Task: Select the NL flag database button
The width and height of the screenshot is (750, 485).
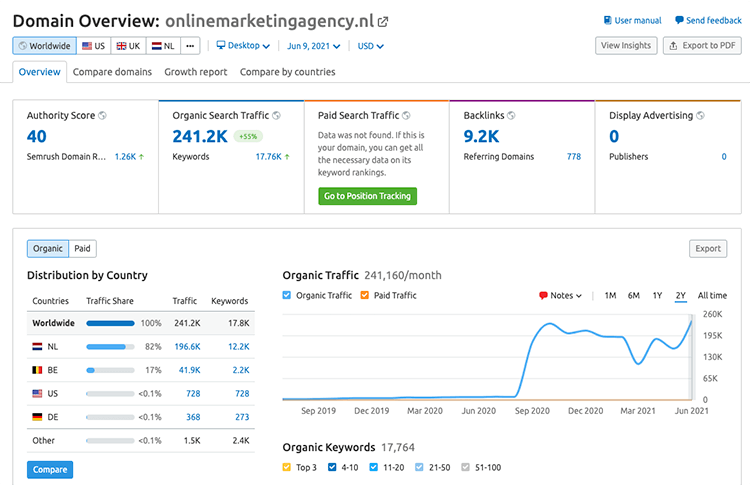Action: tap(163, 46)
